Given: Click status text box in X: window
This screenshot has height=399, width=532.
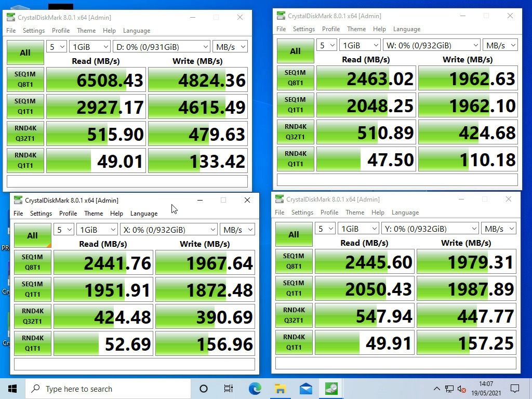Looking at the screenshot, I should click(135, 364).
